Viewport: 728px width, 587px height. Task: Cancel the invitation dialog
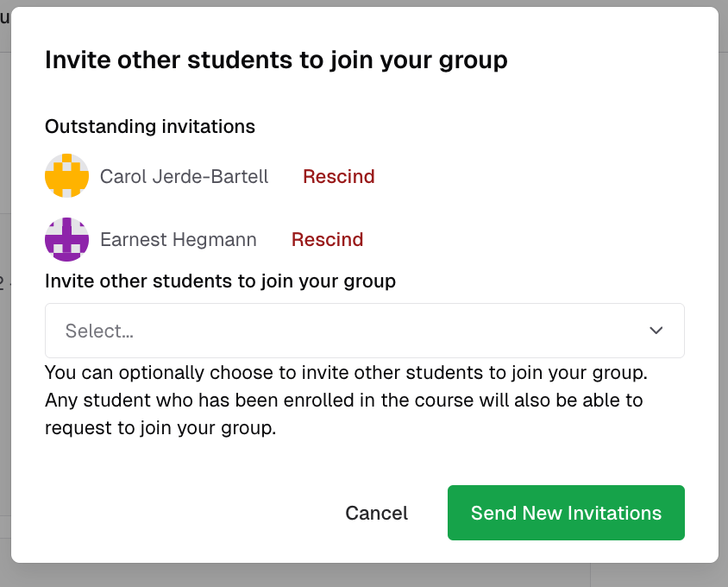tap(376, 513)
